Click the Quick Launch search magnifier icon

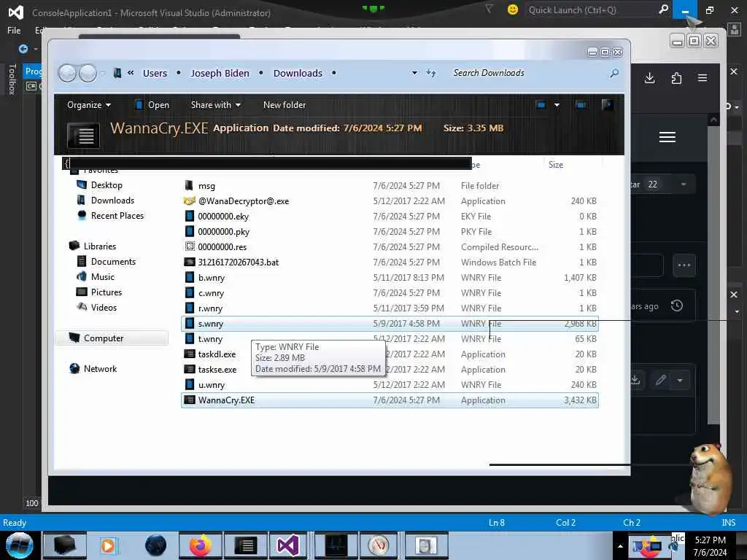click(x=663, y=9)
